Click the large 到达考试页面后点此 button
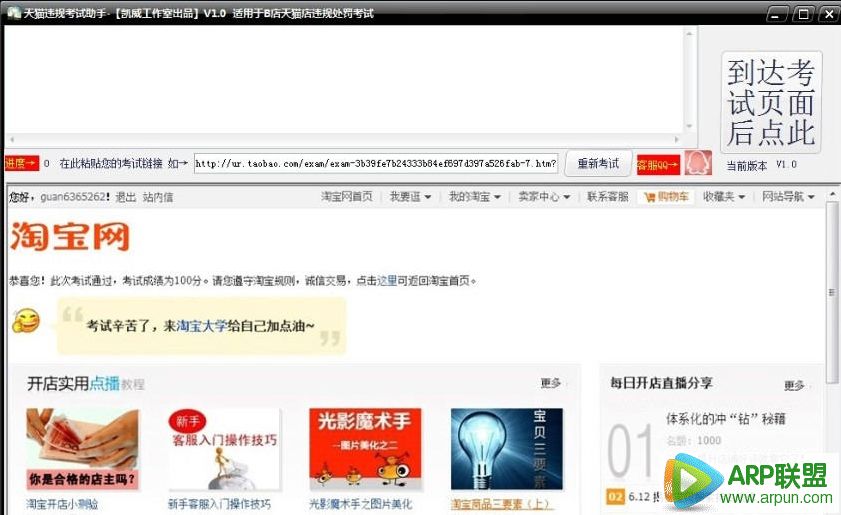Image resolution: width=841 pixels, height=515 pixels. coord(771,102)
